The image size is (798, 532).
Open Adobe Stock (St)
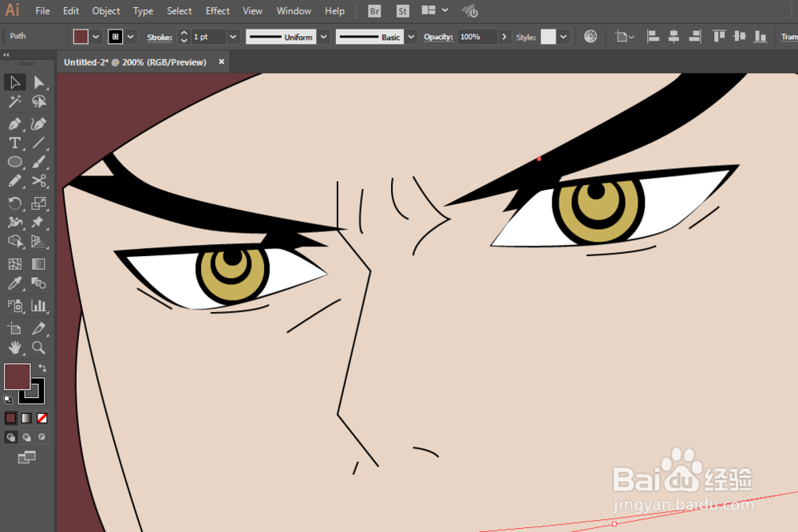pos(402,10)
